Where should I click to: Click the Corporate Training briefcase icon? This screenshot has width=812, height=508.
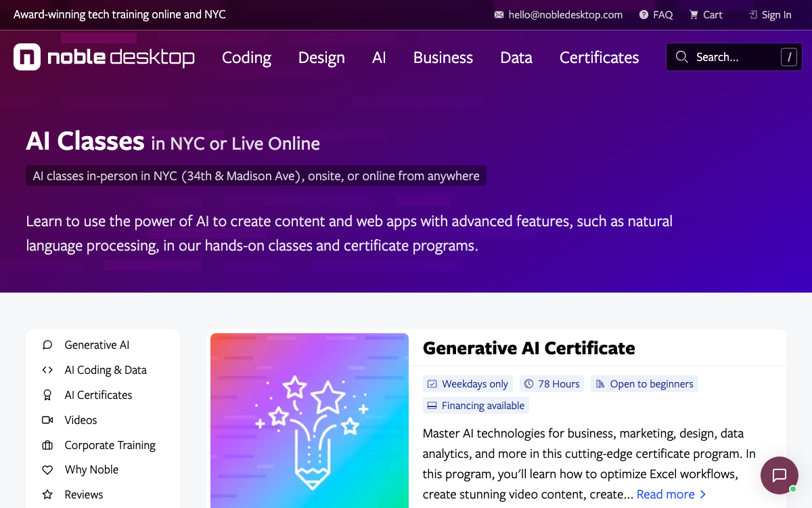47,446
